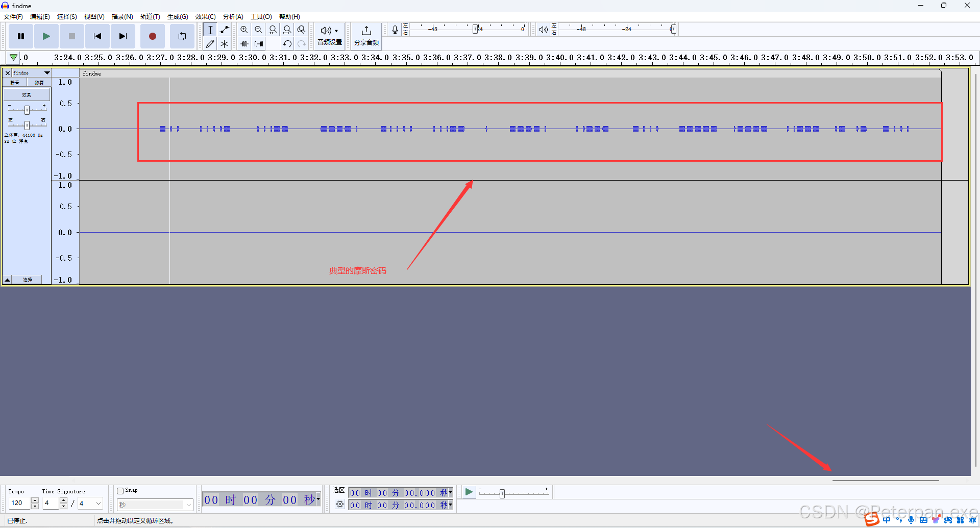The width and height of the screenshot is (980, 528).
Task: Open the findme track name dropdown
Action: 31,73
